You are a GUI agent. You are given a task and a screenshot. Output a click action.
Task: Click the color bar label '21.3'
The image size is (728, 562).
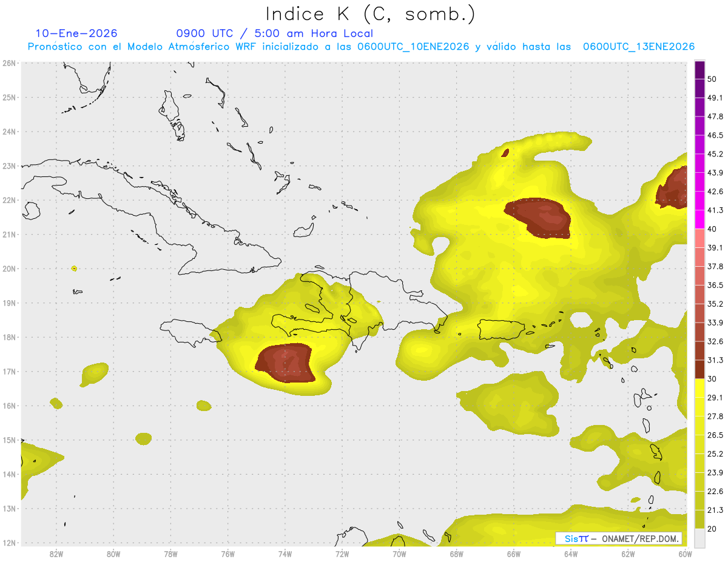[715, 510]
